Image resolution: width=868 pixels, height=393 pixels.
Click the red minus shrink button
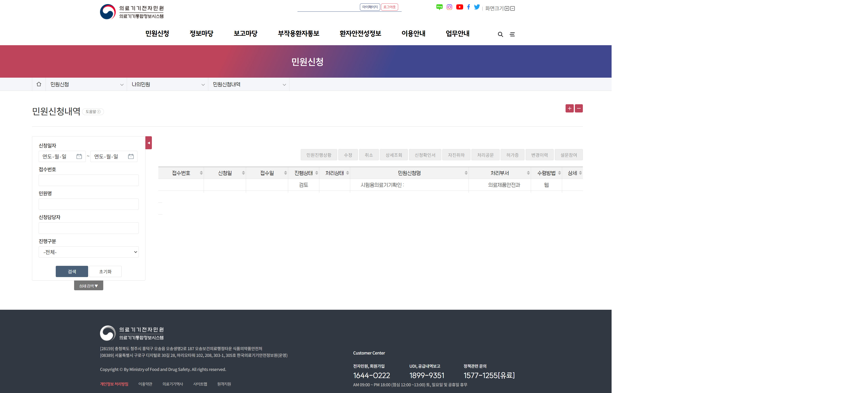[579, 108]
